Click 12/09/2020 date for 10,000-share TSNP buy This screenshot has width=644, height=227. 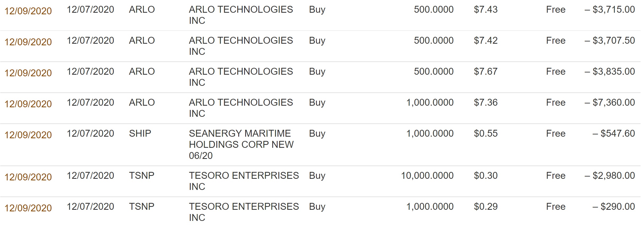(x=28, y=177)
